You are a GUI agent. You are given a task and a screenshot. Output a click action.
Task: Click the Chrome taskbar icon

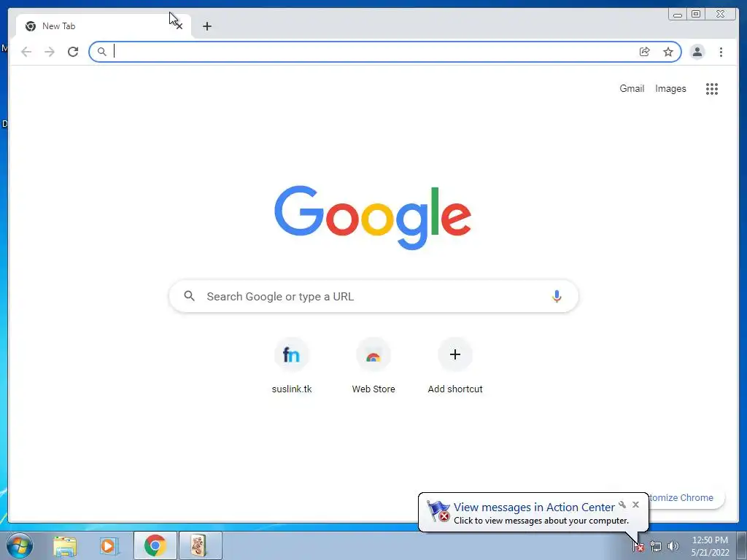tap(155, 545)
